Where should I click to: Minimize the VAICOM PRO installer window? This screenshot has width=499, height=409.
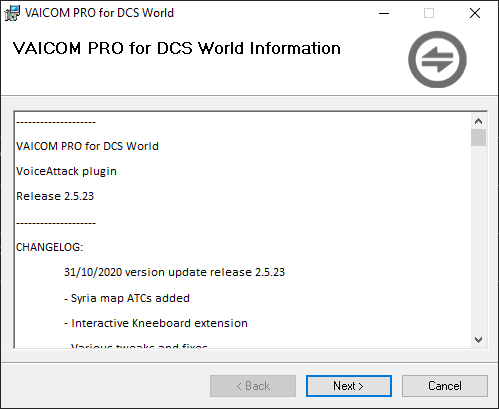(x=384, y=13)
